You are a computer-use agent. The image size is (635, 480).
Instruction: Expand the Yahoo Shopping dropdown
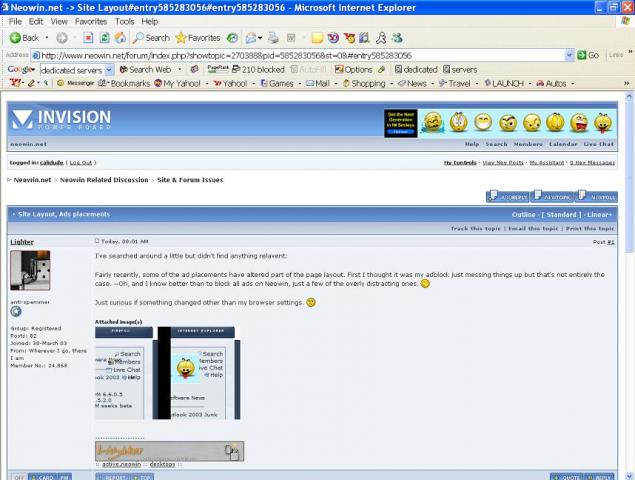(x=392, y=83)
